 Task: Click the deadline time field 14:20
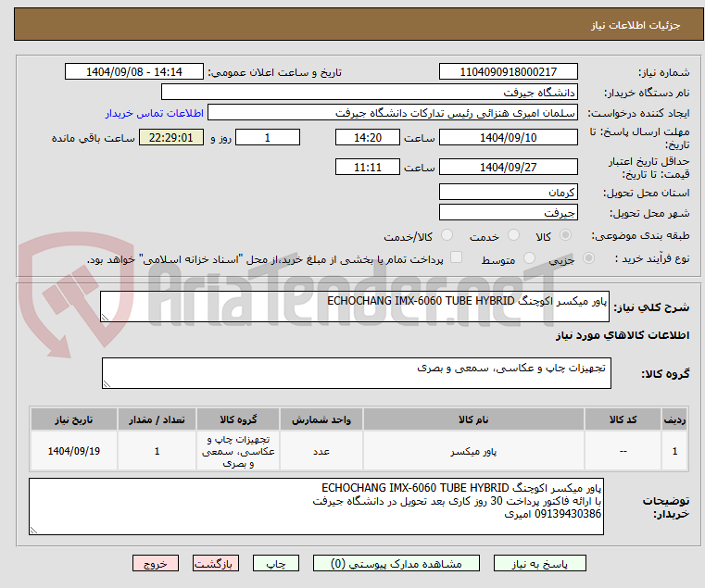click(368, 137)
